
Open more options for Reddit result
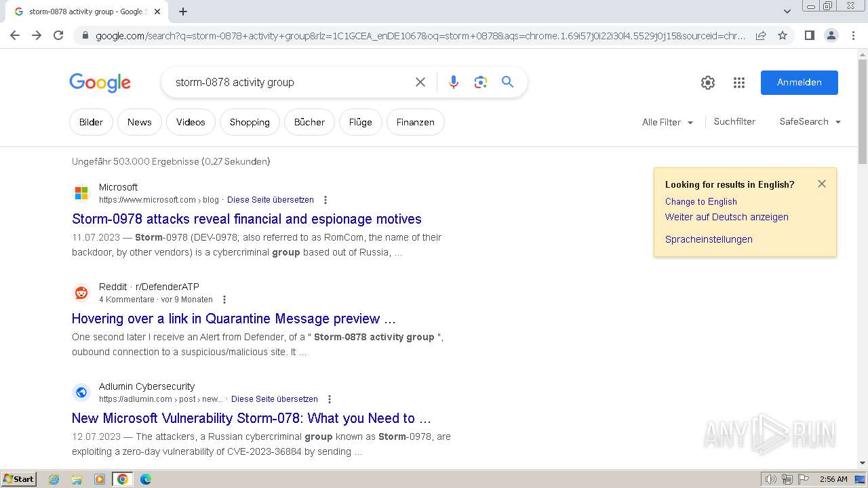224,300
